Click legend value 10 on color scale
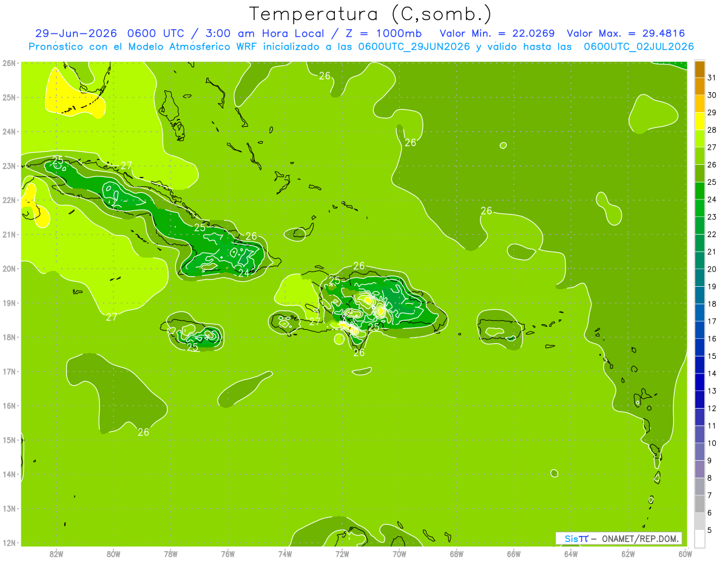728x562 pixels. pos(712,443)
